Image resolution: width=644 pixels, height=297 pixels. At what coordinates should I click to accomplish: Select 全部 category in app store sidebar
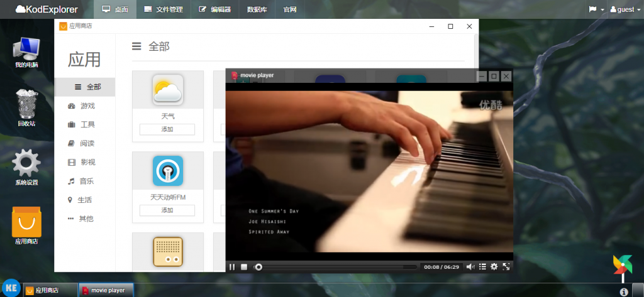pos(85,87)
